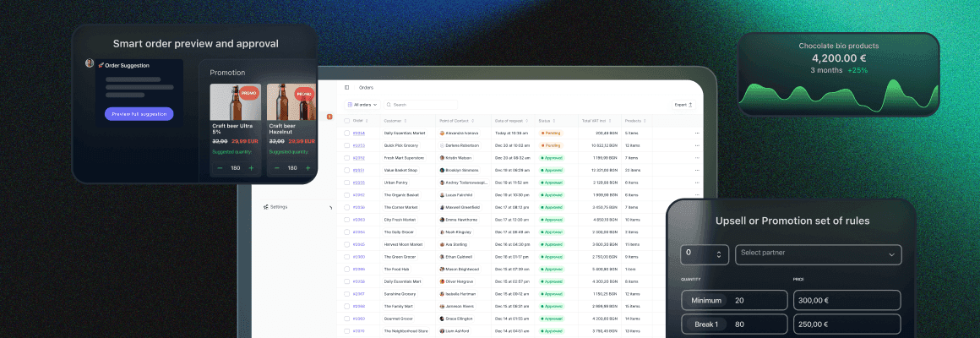The width and height of the screenshot is (980, 338).
Task: Click the Orders breadcrumb title
Action: 366,88
